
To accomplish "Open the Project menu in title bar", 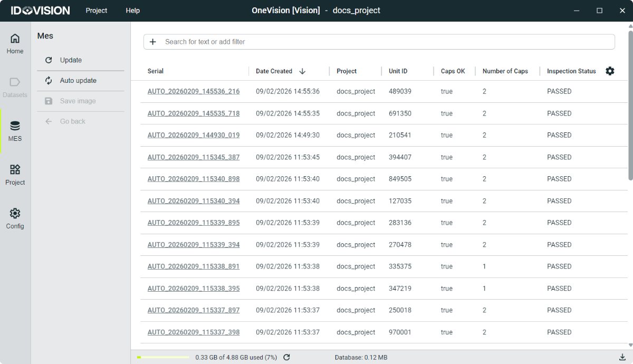I will coord(97,11).
